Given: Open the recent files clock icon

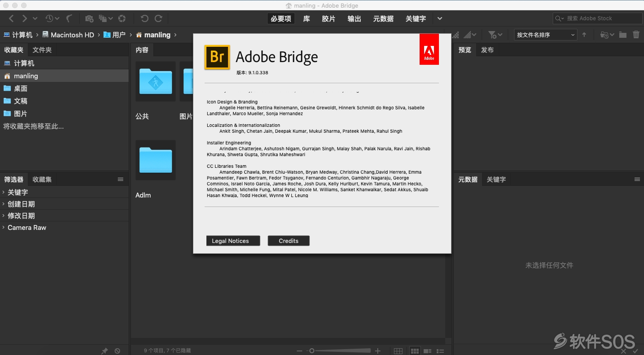Looking at the screenshot, I should pyautogui.click(x=52, y=18).
